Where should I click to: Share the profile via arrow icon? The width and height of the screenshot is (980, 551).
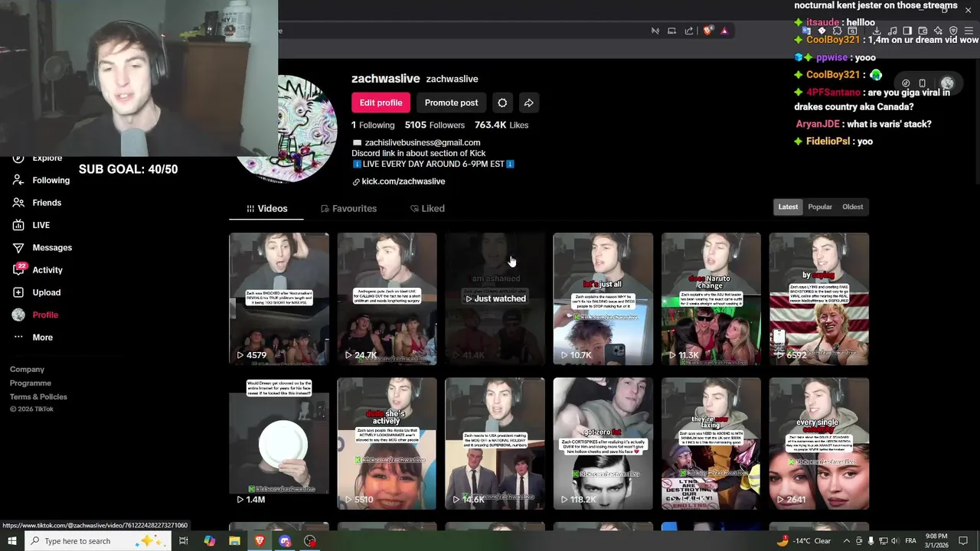528,103
